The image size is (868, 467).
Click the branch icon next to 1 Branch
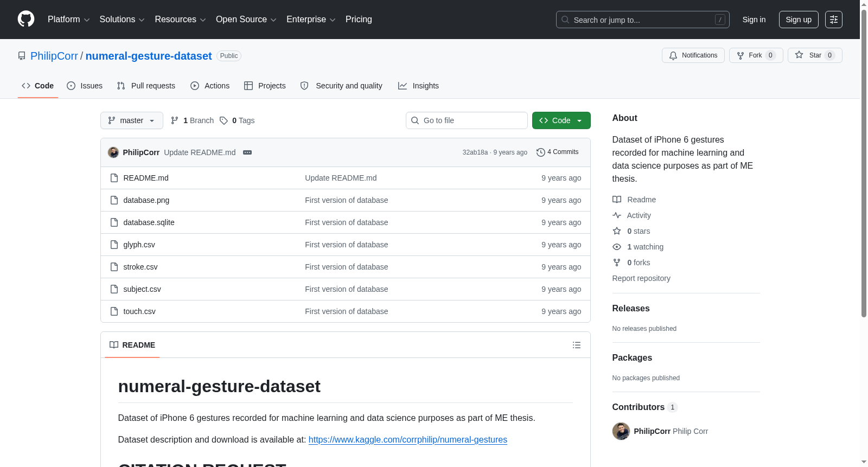click(x=175, y=120)
